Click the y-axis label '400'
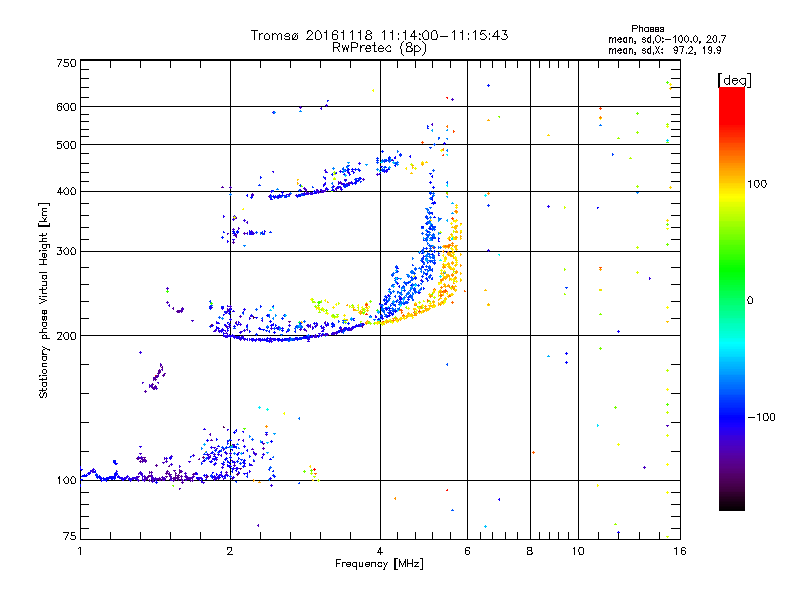The height and width of the screenshot is (600, 800). [67, 191]
